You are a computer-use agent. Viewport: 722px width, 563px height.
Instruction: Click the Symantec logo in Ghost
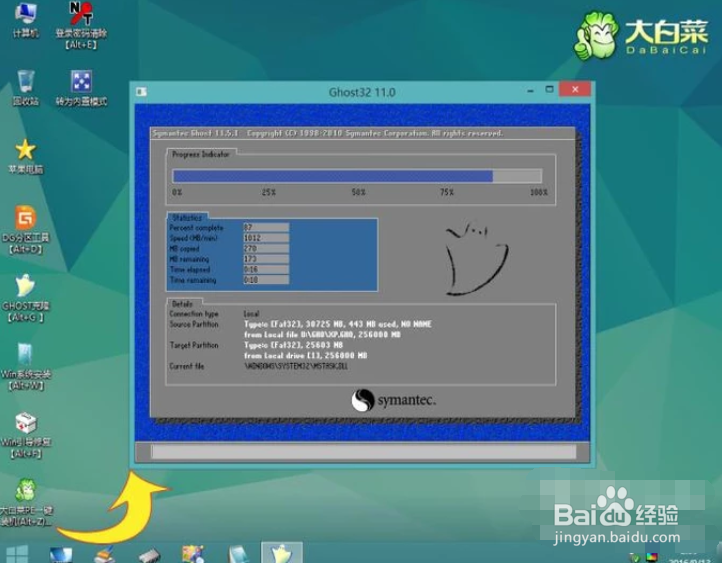[393, 400]
